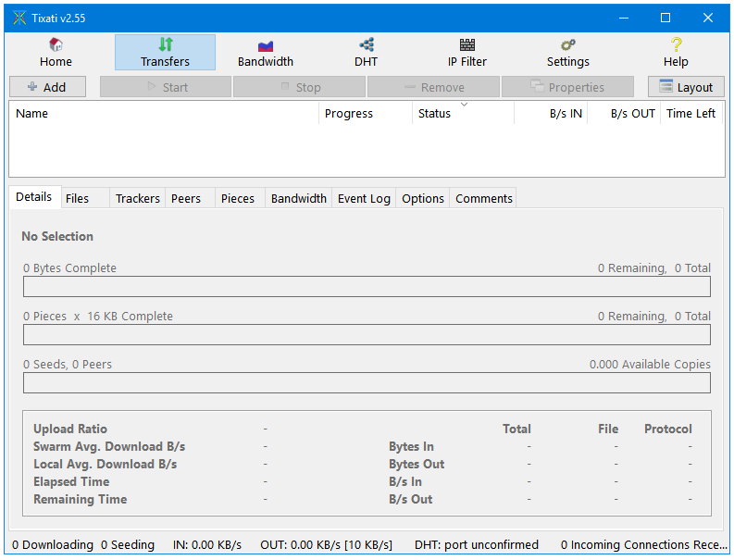The width and height of the screenshot is (734, 560).
Task: Click the 'IN: 0.00 KB/s' status entry
Action: [x=207, y=544]
